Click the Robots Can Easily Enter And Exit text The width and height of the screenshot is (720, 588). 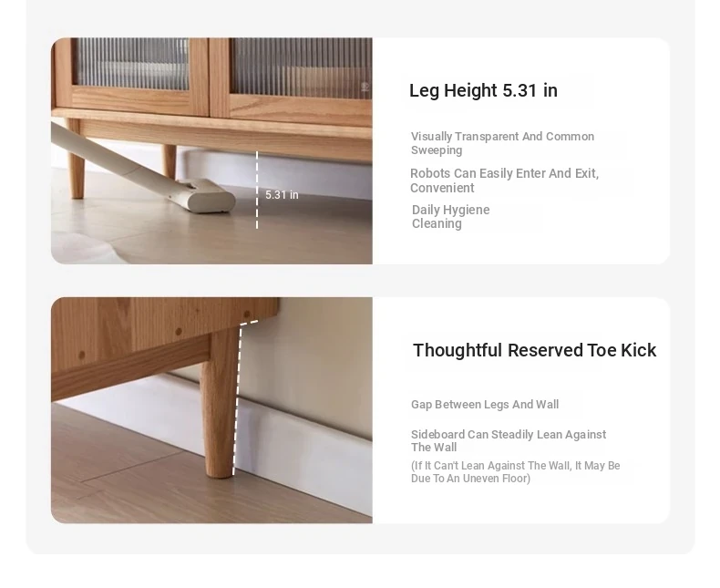point(504,181)
